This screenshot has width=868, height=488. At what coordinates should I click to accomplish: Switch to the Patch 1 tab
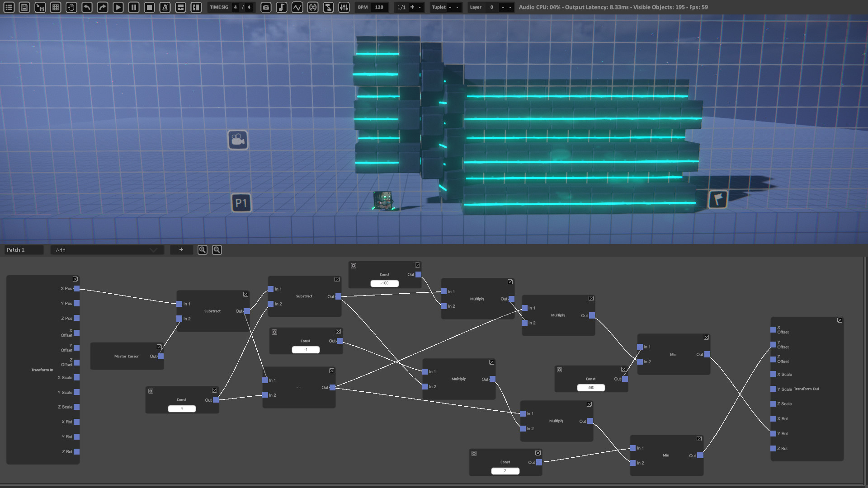click(x=23, y=250)
